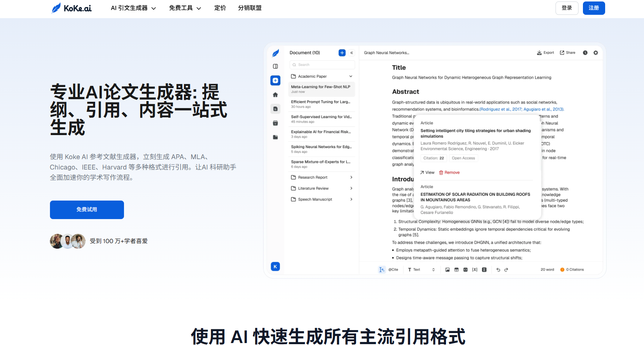Click the 注册 sign-up button
The image size is (644, 346).
point(594,8)
